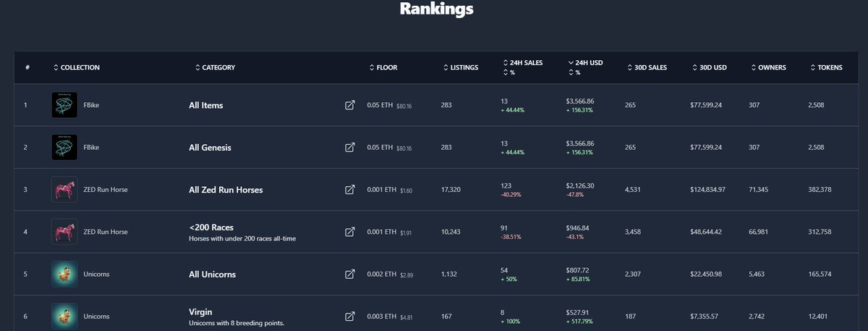Click FBike thumbnail in row 2
Image resolution: width=868 pixels, height=331 pixels.
[64, 147]
